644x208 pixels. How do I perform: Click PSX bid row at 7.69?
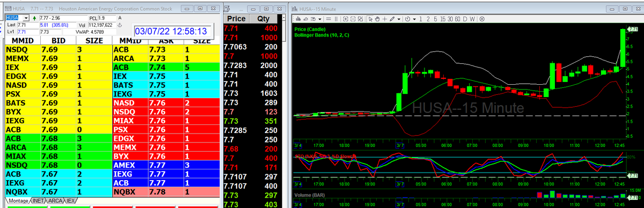point(58,94)
